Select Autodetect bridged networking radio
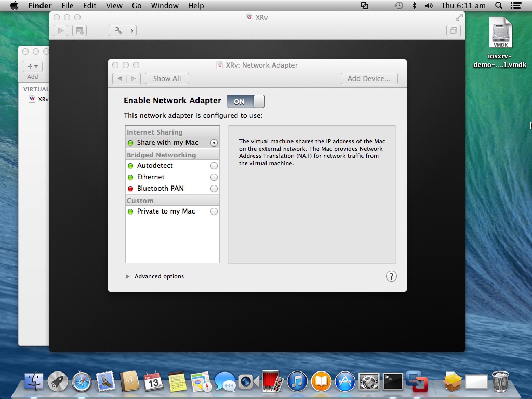Screen dimensions: 532x399 (x=214, y=166)
